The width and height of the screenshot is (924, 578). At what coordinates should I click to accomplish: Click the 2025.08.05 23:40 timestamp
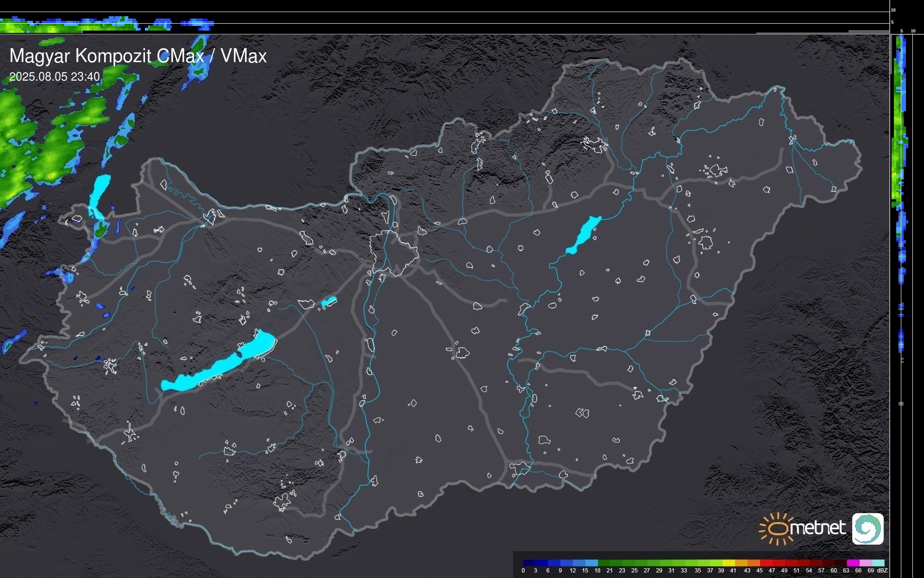tap(55, 76)
